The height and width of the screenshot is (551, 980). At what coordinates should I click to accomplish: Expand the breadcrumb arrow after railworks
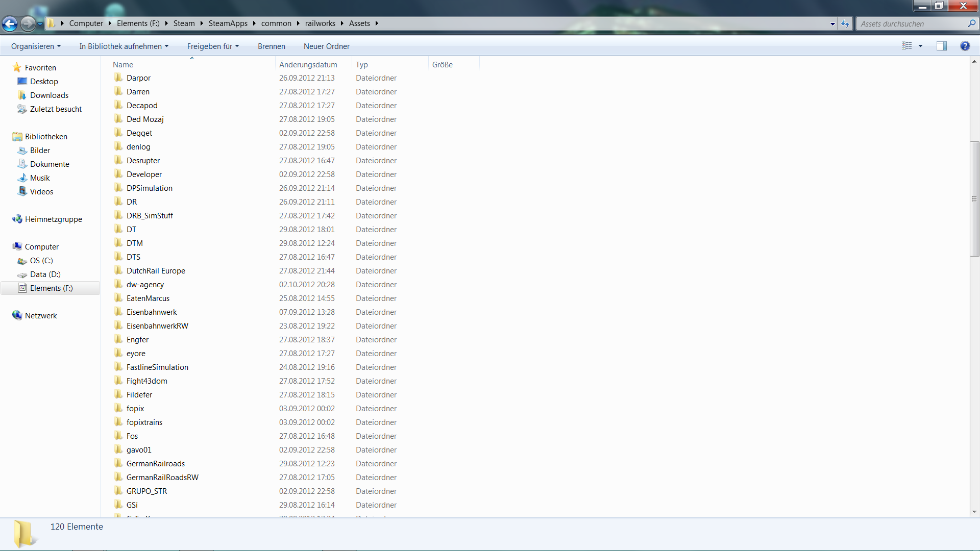click(x=342, y=23)
